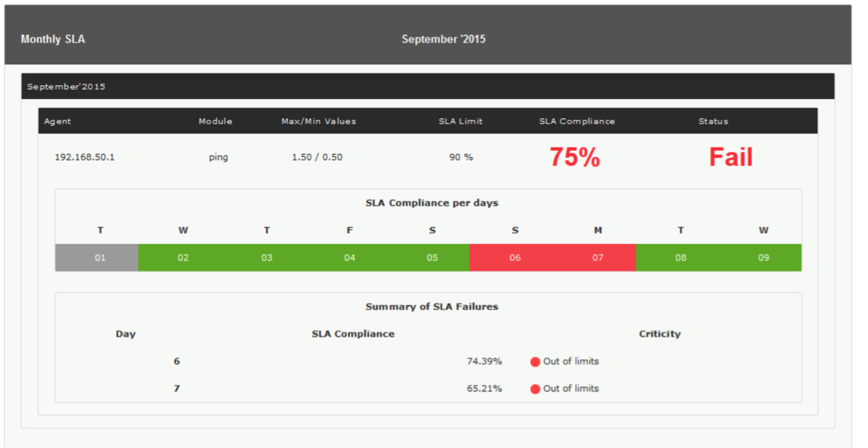The image size is (868, 448).
Task: Click the 1.50 / 0.50 values
Action: pos(317,158)
